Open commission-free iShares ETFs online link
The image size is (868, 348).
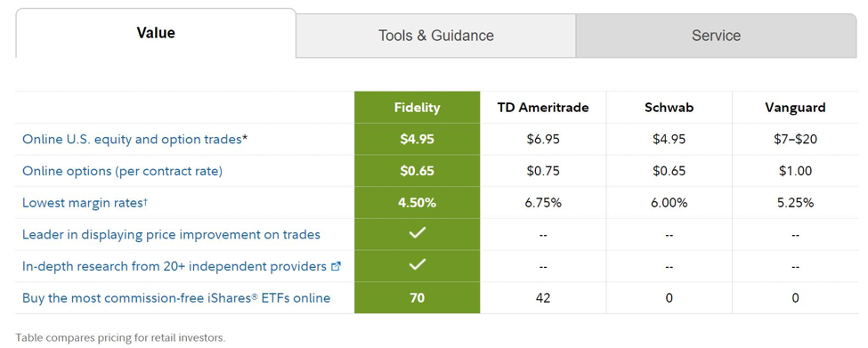coord(176,298)
